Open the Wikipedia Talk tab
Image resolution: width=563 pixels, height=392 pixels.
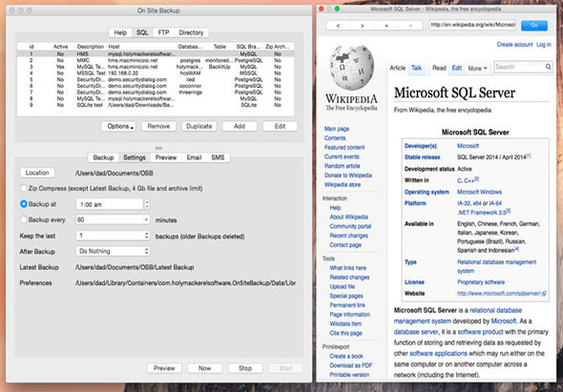coord(416,68)
